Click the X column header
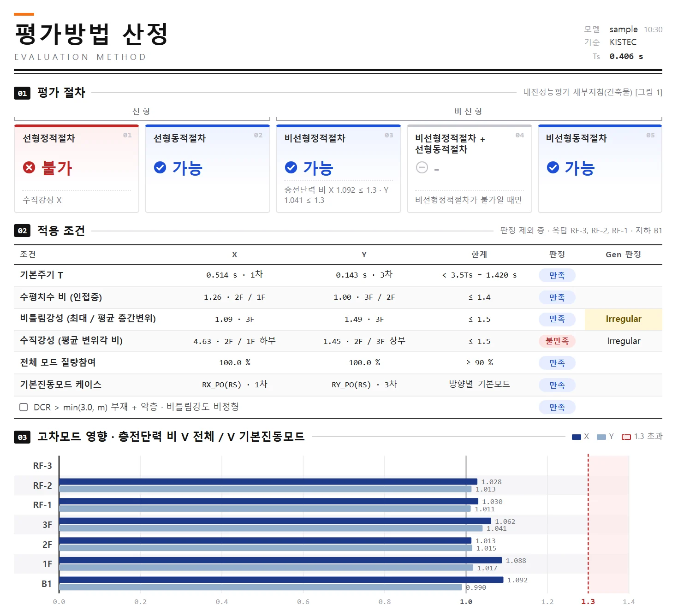Image resolution: width=678 pixels, height=616 pixels. coord(234,255)
